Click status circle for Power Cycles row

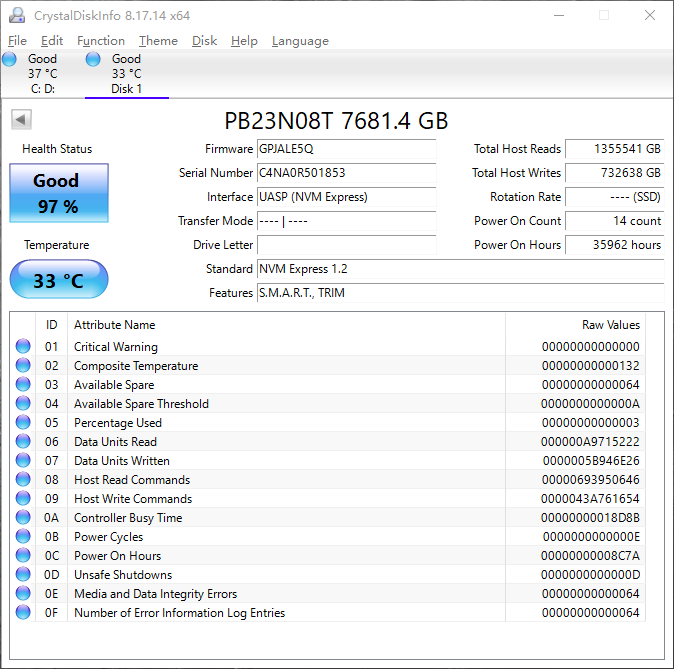tap(23, 536)
